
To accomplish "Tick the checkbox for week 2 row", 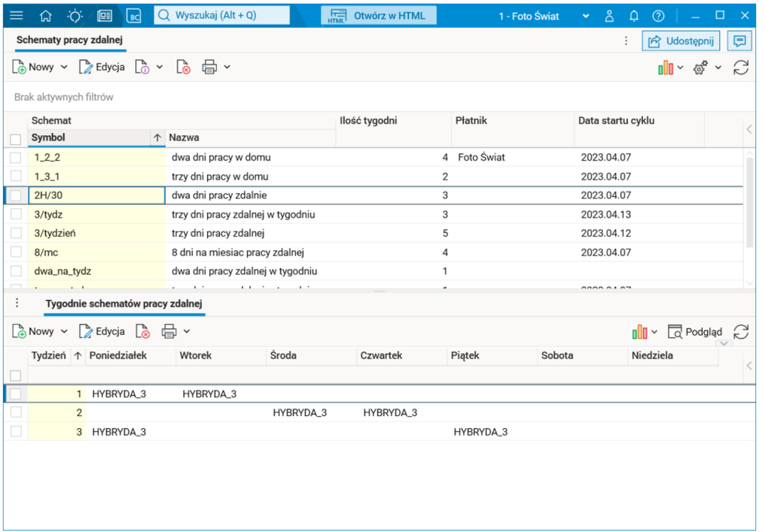I will pos(16,413).
